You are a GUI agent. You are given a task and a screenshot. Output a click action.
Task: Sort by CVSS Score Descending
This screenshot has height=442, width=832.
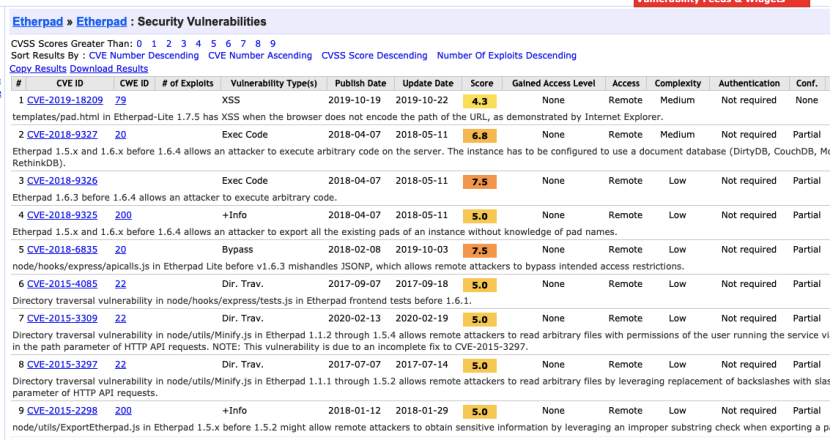coord(374,55)
